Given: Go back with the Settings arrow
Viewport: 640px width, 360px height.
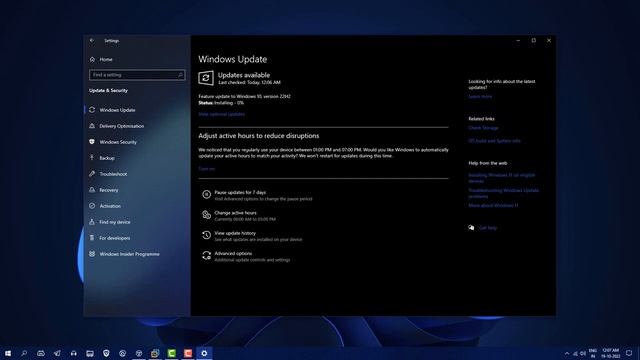Looking at the screenshot, I should (x=92, y=40).
